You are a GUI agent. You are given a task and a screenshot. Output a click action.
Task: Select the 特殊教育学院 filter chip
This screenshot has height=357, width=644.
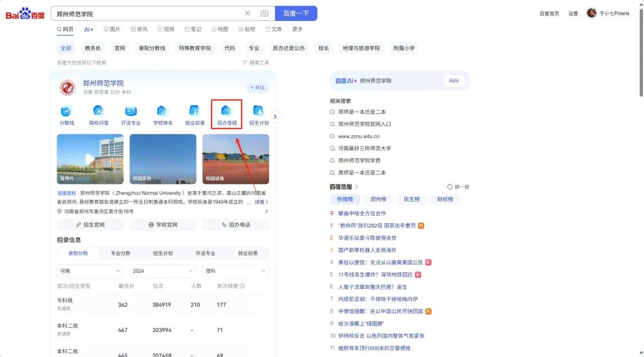194,48
